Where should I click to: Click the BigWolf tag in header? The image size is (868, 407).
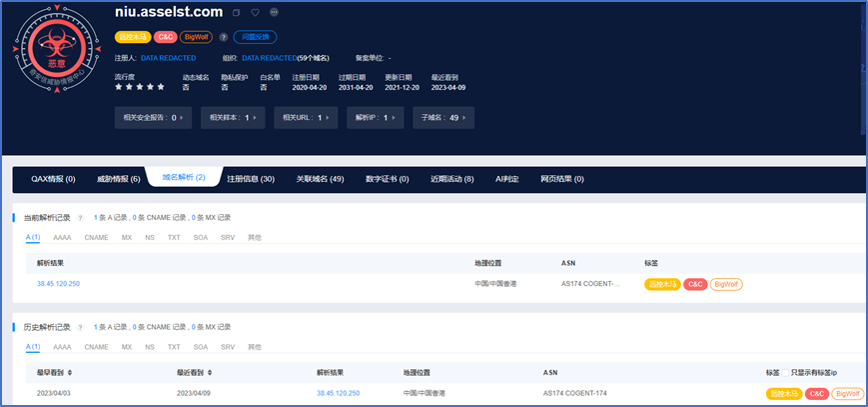(196, 37)
